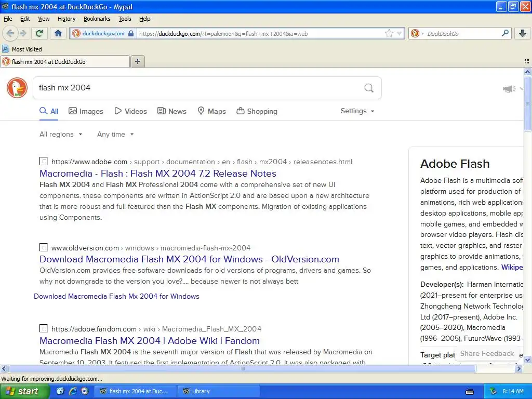Switch to the Maps results tab
The height and width of the screenshot is (399, 532).
click(x=212, y=111)
